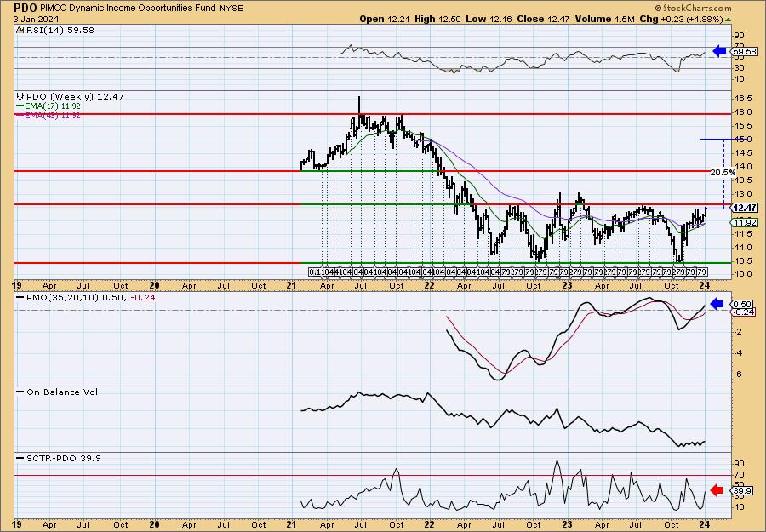The height and width of the screenshot is (532, 766).
Task: Click the 3-Jan-2024 date label
Action: (x=37, y=19)
